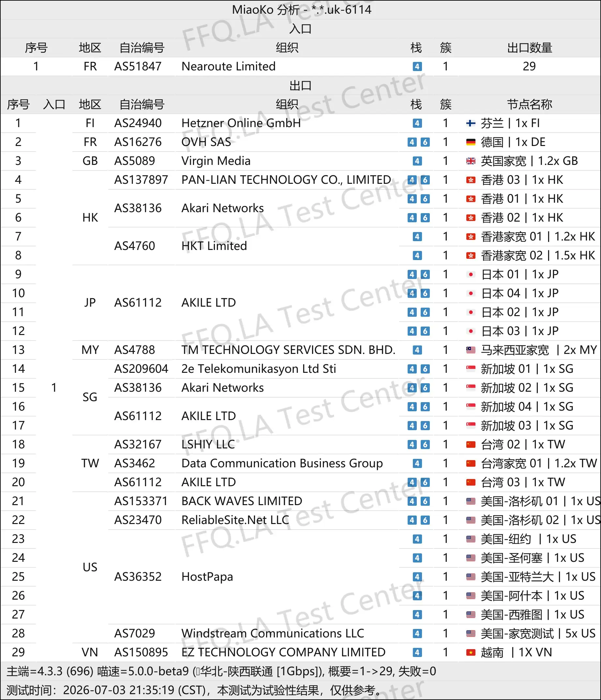Click the "Windstream Communications LLC" cell

(x=273, y=633)
